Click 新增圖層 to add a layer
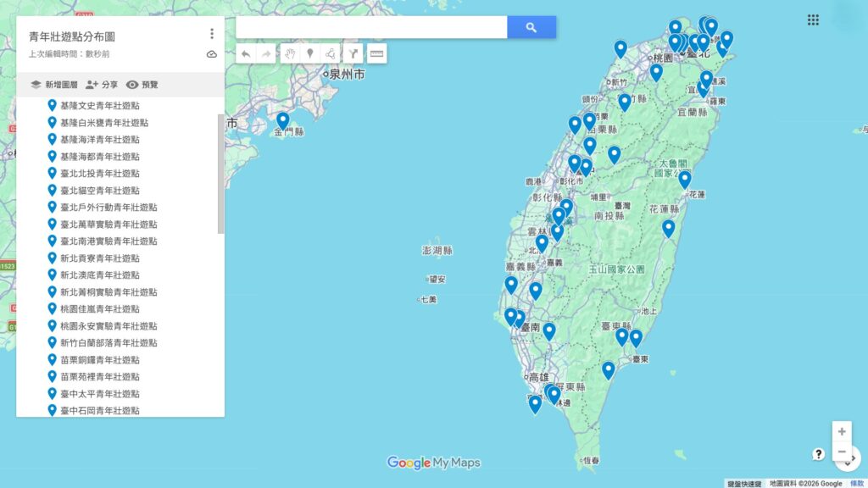Screen dimensions: 868x488 coord(54,85)
